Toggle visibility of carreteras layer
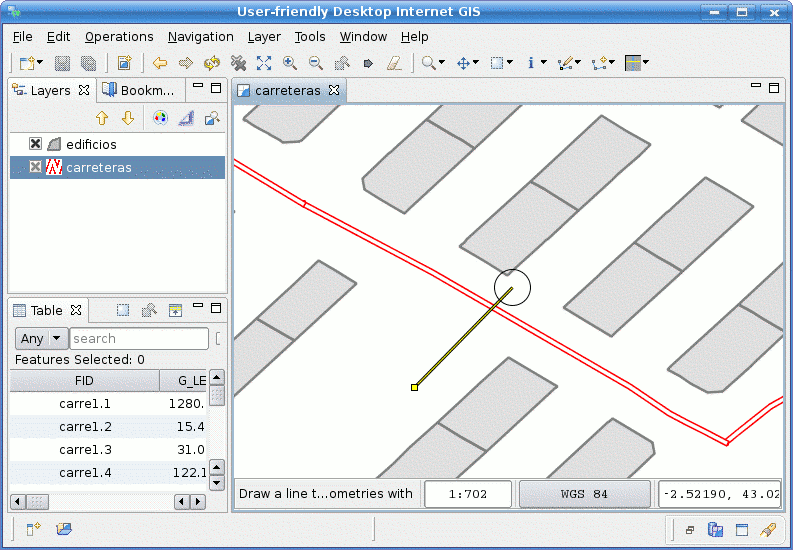Viewport: 793px width, 550px height. point(35,167)
